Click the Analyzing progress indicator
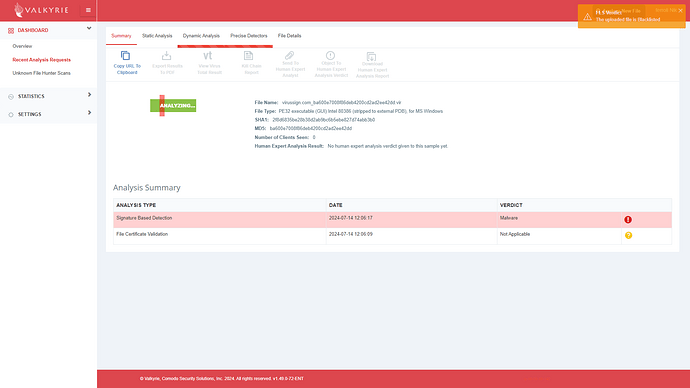The width and height of the screenshot is (690, 388). click(x=173, y=106)
